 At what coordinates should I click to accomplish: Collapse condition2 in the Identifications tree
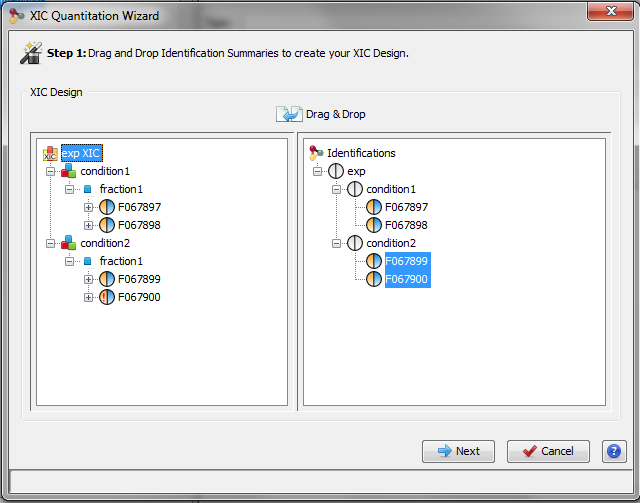[x=336, y=243]
